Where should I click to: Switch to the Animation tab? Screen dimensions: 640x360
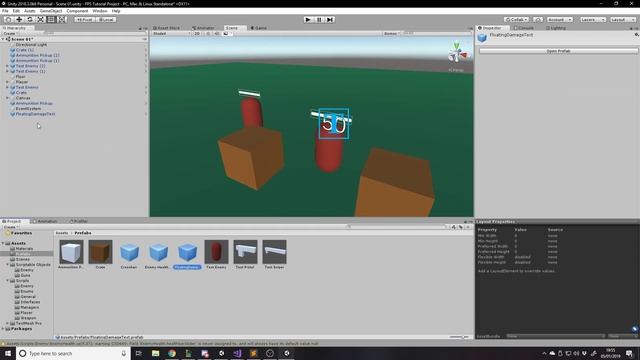pos(45,221)
